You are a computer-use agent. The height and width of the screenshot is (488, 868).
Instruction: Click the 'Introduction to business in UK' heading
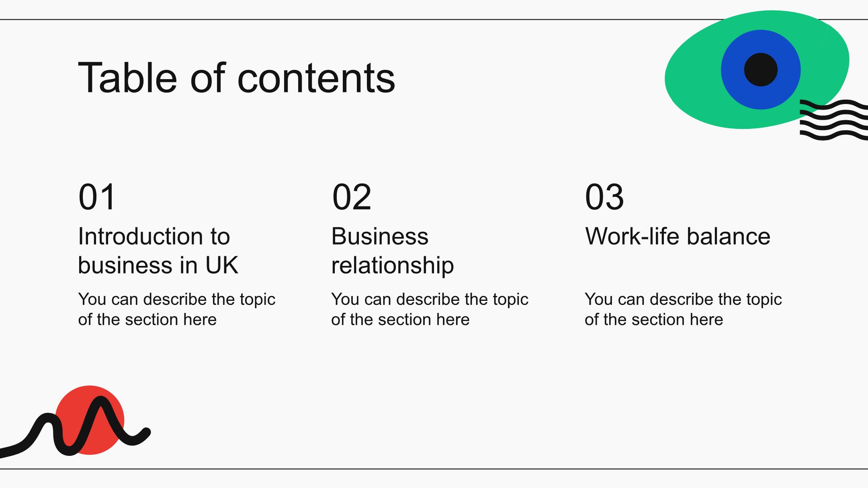pyautogui.click(x=158, y=250)
